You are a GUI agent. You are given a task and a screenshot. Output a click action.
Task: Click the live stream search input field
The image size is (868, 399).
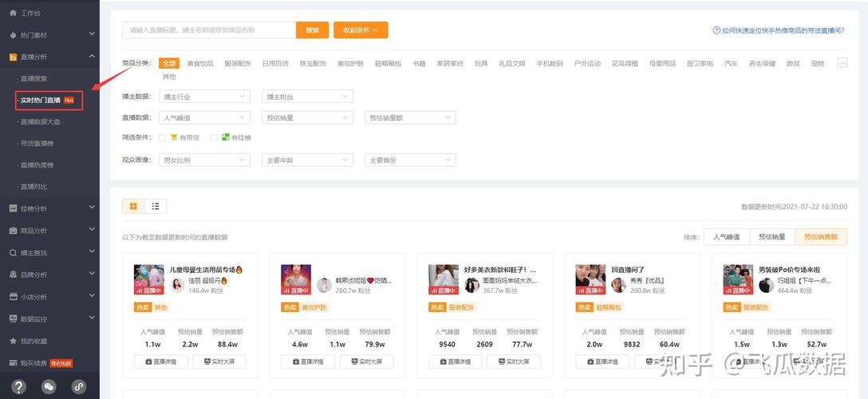(209, 30)
